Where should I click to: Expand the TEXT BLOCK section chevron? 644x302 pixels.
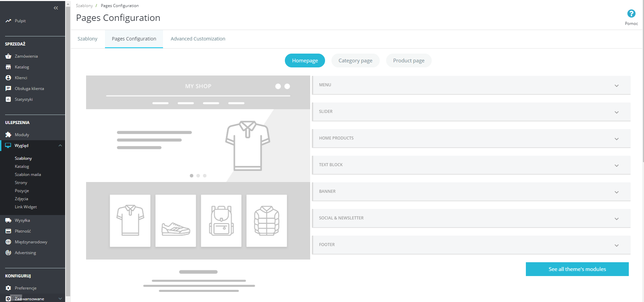617,165
